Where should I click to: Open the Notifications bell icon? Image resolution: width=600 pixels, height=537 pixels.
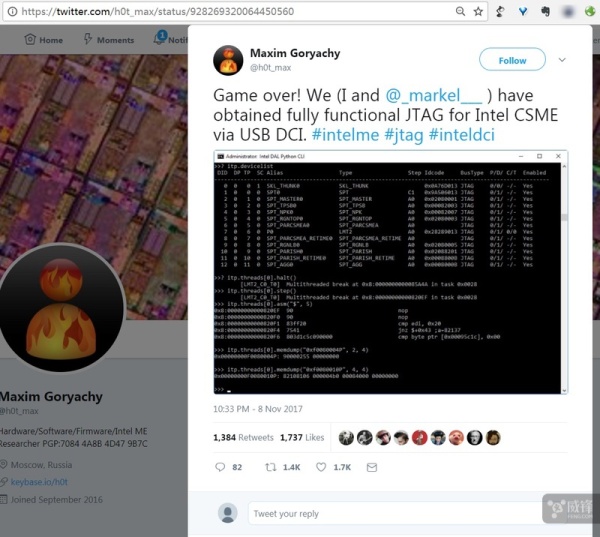[159, 39]
